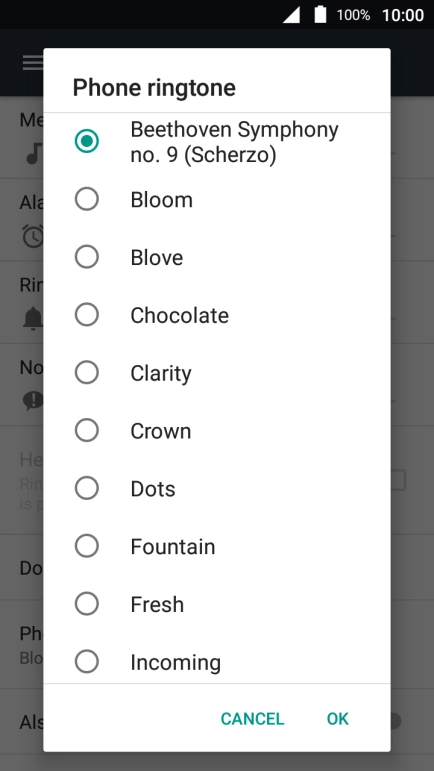The width and height of the screenshot is (434, 771).
Task: Select the Crown ringtone
Action: pyautogui.click(x=87, y=431)
